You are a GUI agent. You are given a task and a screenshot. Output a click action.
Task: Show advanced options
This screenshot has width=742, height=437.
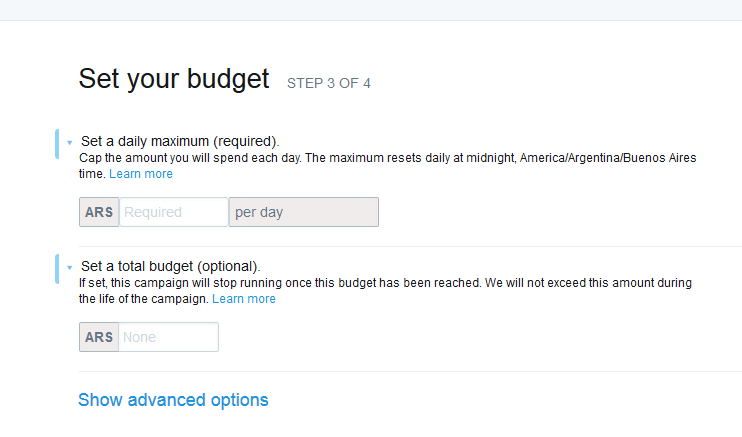[x=173, y=400]
